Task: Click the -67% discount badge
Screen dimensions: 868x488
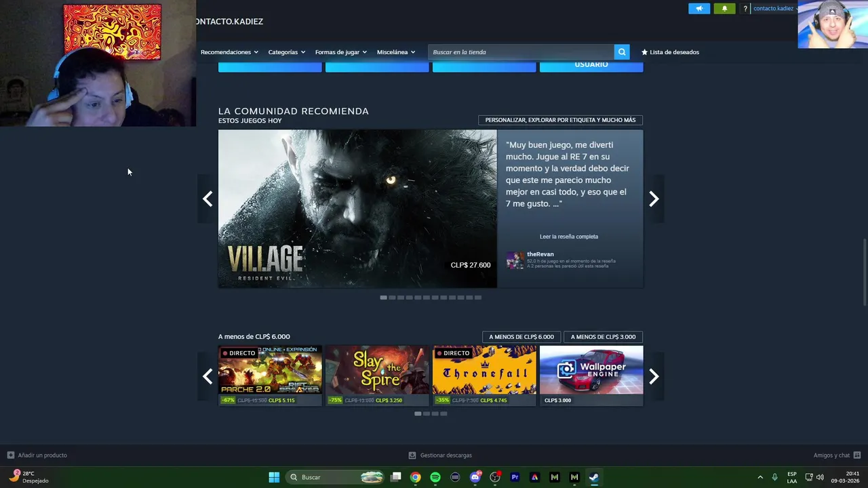Action: pyautogui.click(x=228, y=401)
